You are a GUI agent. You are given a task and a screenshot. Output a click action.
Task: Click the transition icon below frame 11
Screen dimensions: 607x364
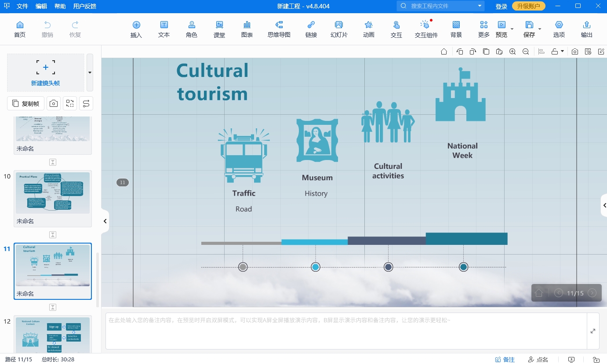53,307
